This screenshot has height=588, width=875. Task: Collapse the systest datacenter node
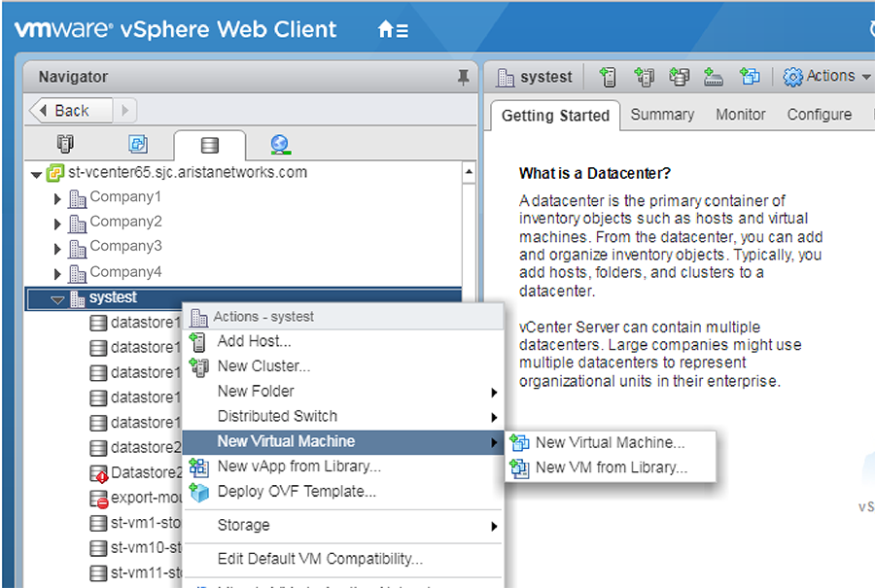point(55,297)
